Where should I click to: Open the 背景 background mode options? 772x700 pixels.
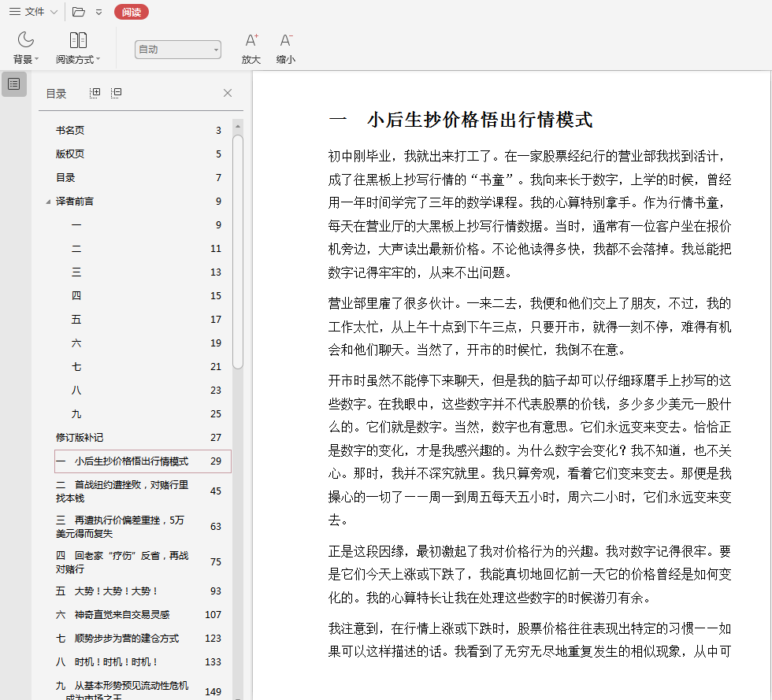click(x=26, y=48)
